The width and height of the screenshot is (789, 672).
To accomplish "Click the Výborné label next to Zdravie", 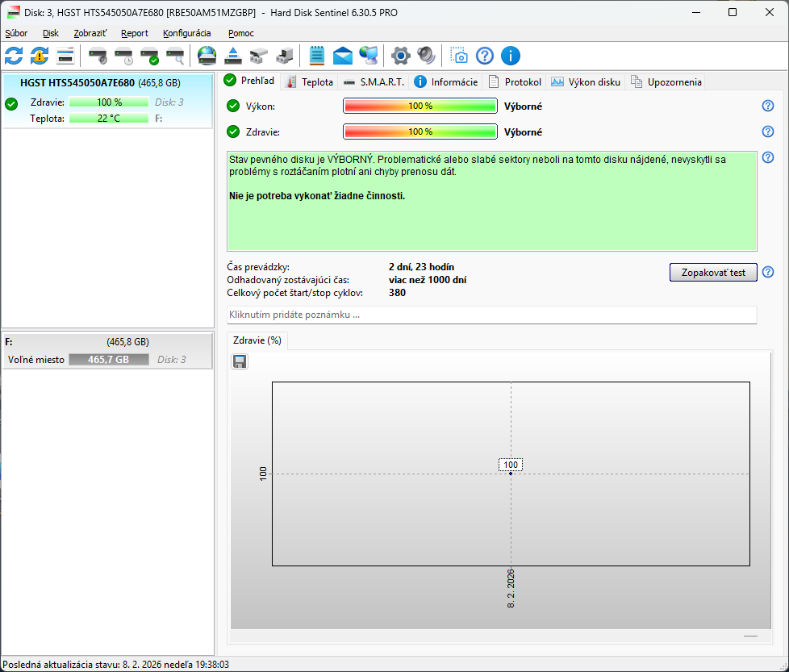I will [x=523, y=131].
